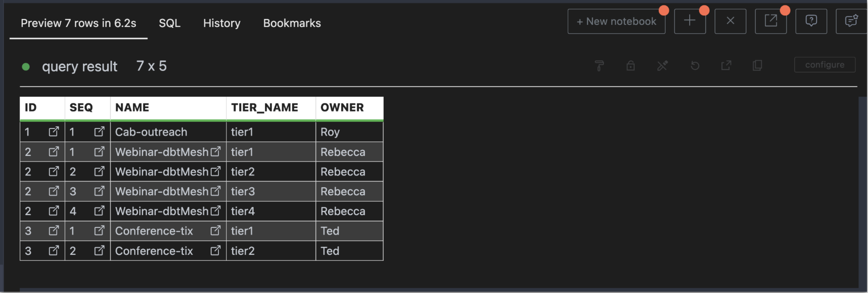Click external link icon beside Cab-outreach row

54,131
